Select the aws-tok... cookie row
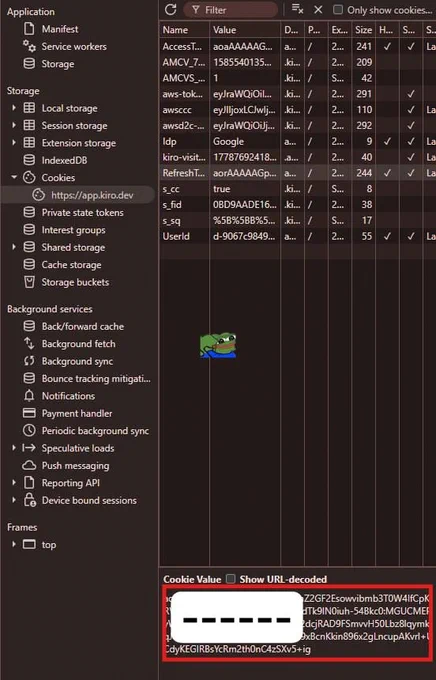 (x=298, y=94)
